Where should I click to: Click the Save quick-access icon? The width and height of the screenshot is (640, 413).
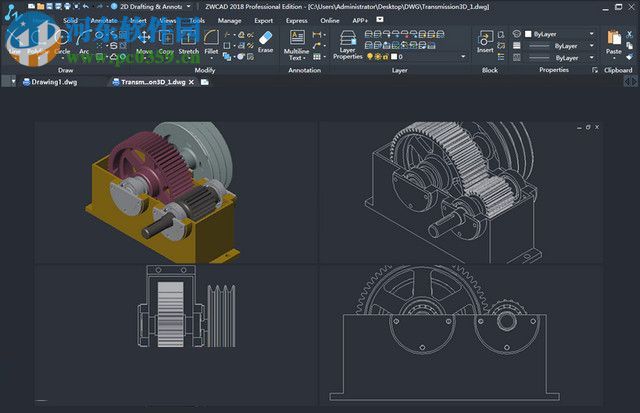(x=49, y=7)
